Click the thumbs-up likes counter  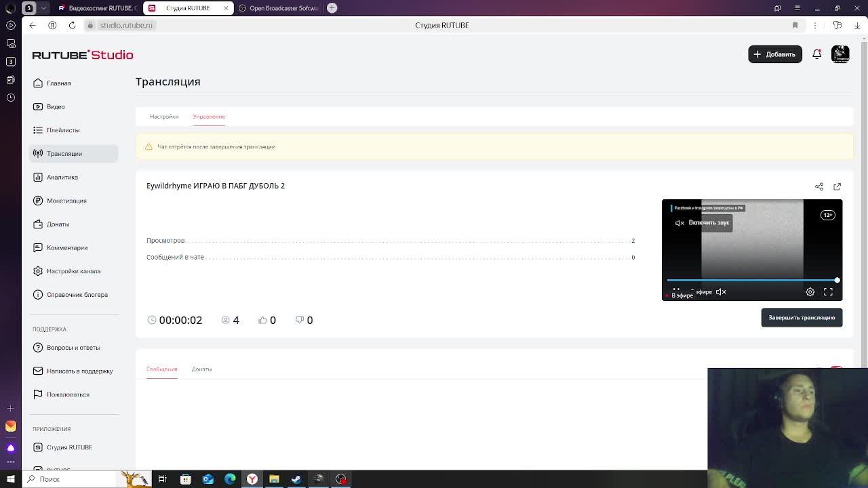click(267, 320)
